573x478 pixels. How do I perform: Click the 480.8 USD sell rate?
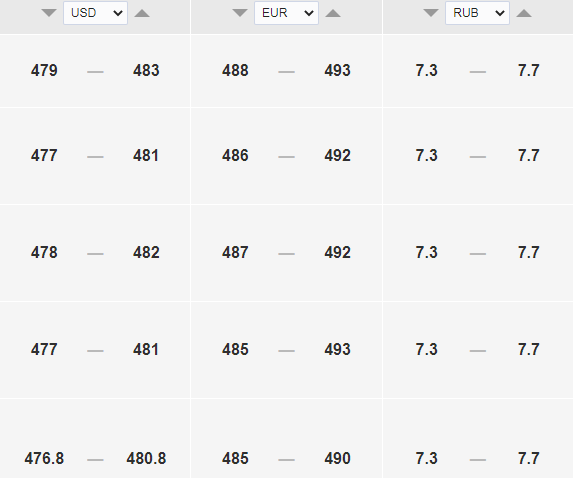(146, 458)
